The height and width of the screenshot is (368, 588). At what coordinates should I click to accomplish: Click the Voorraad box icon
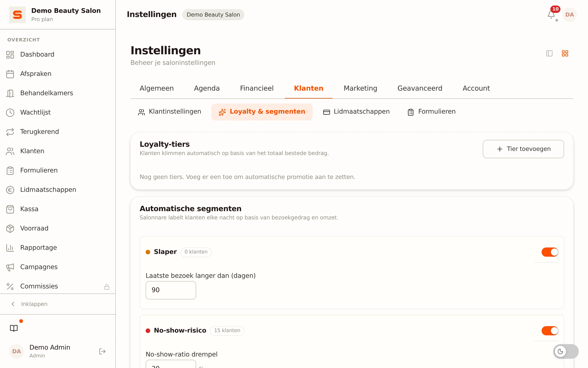point(10,228)
